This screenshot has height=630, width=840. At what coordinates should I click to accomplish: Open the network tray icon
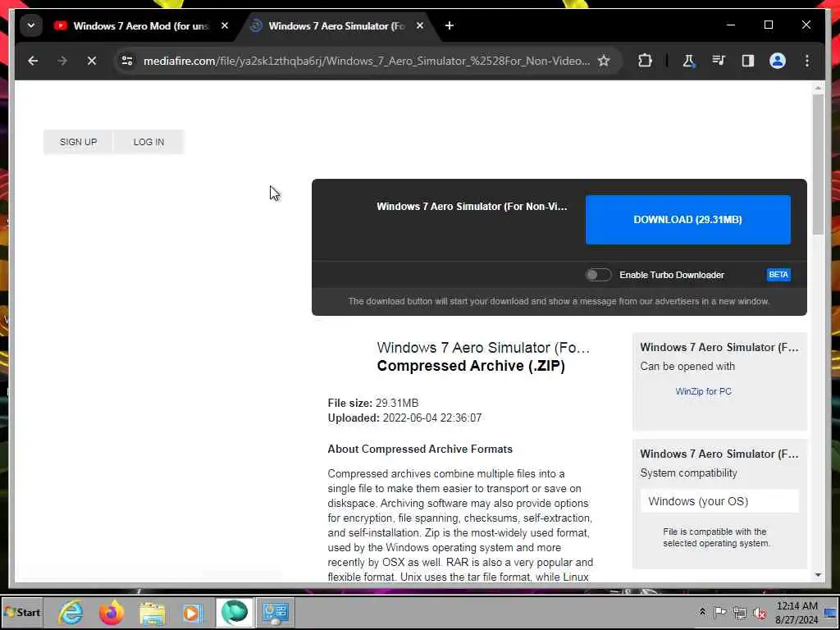click(740, 612)
